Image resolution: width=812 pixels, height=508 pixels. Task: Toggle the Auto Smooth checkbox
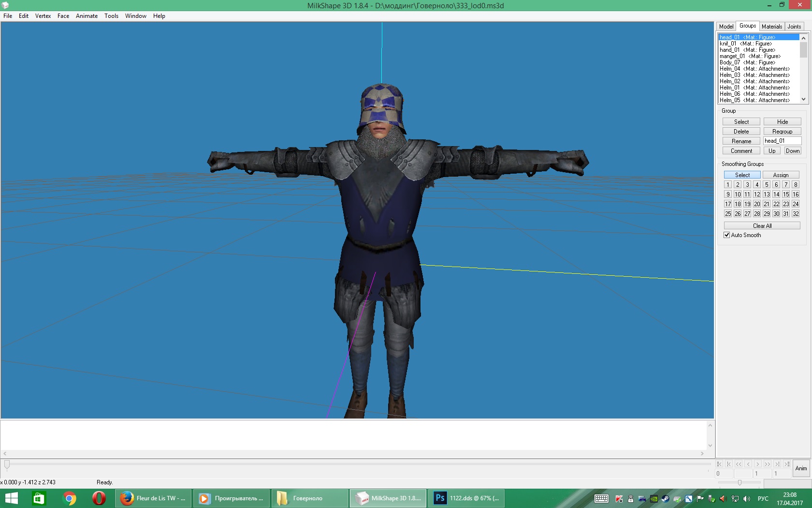coord(726,235)
